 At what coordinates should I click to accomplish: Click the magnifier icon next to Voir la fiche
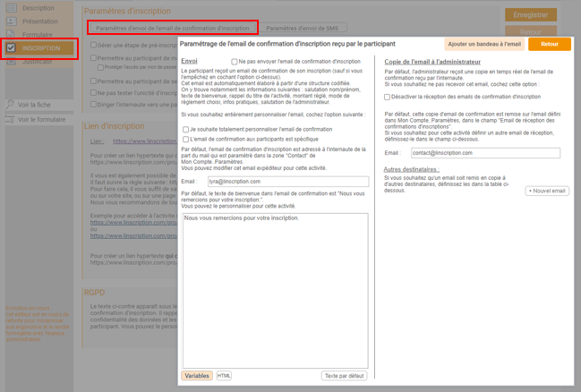pos(10,105)
